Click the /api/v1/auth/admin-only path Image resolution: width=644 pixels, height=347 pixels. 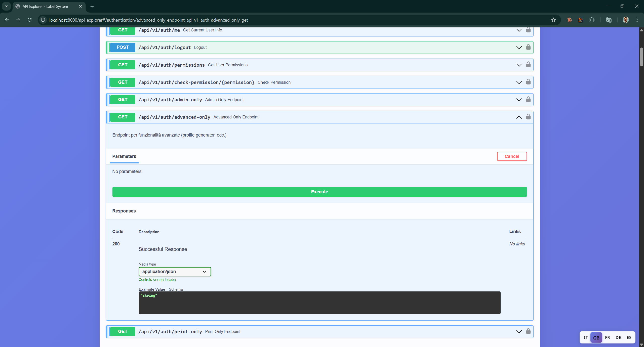point(170,100)
